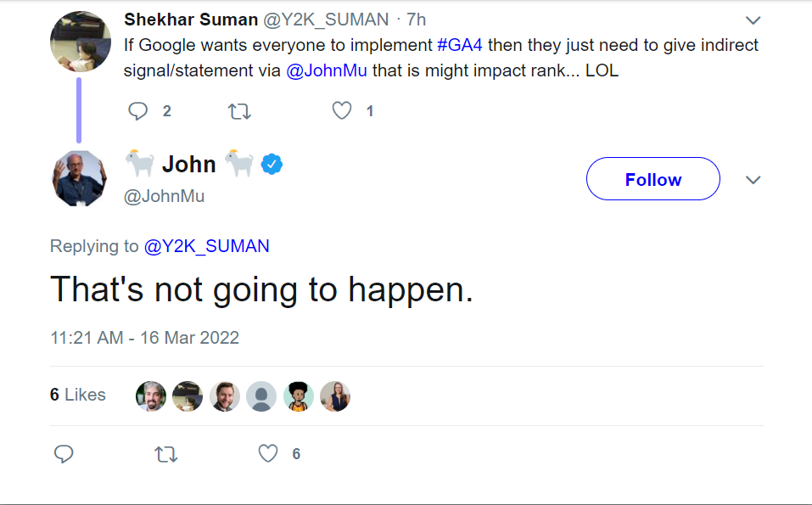Click first liker avatar in Likes row
The height and width of the screenshot is (505, 812).
tap(151, 396)
